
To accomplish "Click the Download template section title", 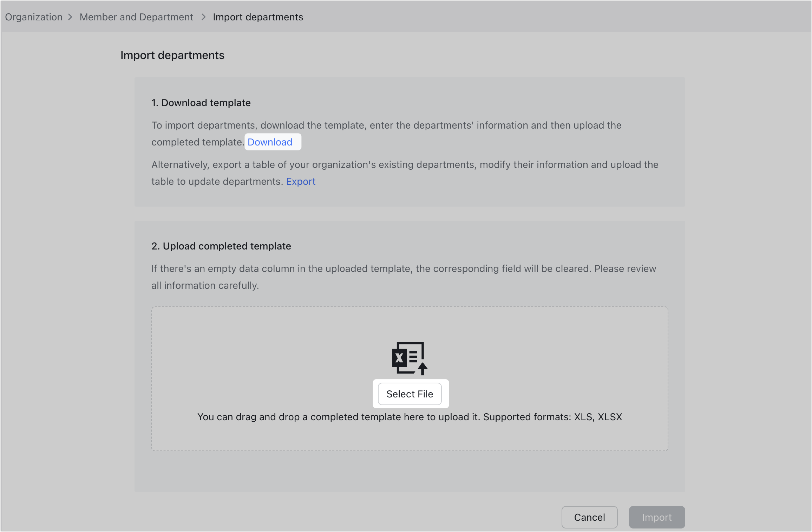I will (201, 103).
